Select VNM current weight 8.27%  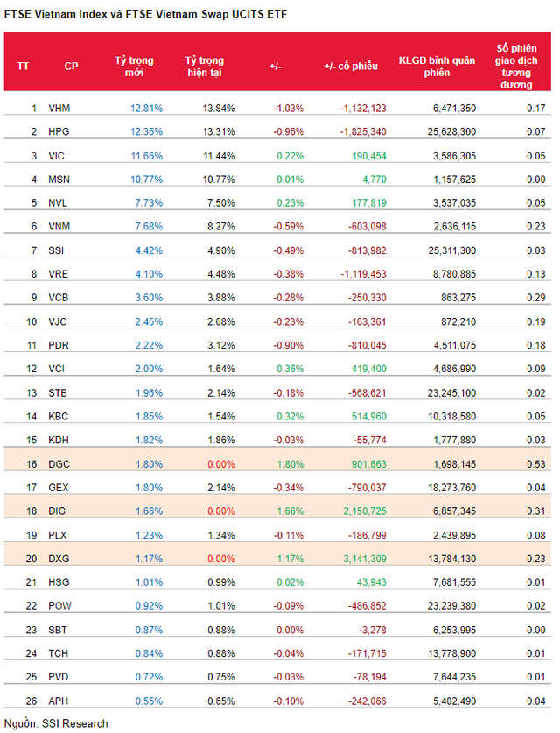coord(220,227)
